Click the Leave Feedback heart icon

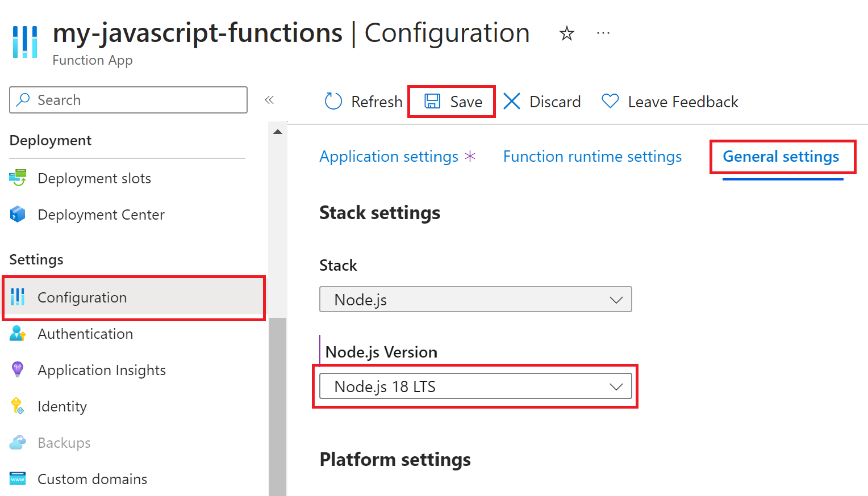(x=610, y=102)
